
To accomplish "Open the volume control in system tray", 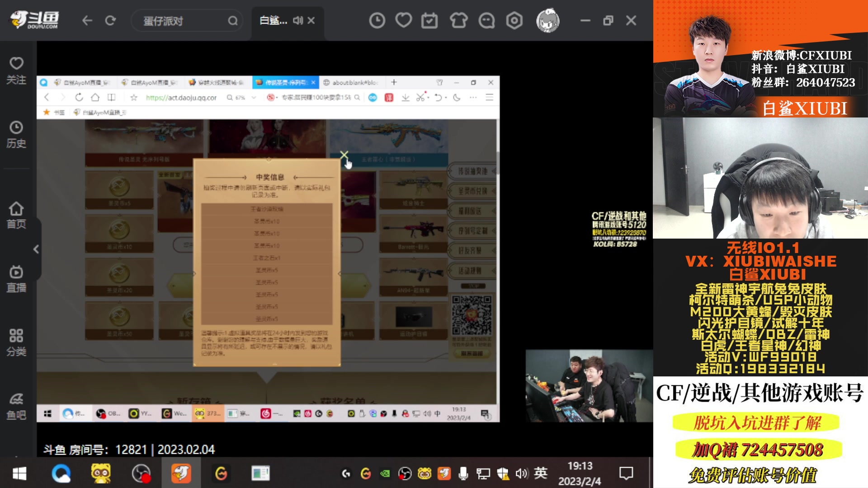I will (x=521, y=473).
